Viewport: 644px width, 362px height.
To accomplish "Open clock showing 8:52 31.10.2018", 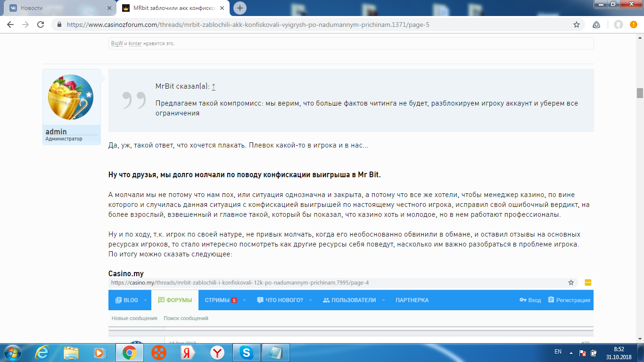I will point(619,353).
